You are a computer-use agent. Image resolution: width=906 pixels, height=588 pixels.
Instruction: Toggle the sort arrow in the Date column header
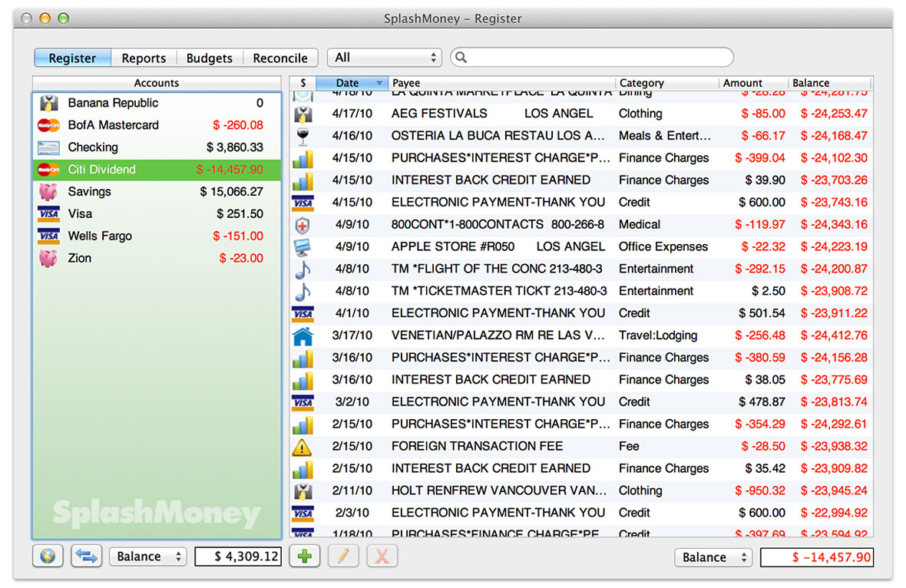379,83
